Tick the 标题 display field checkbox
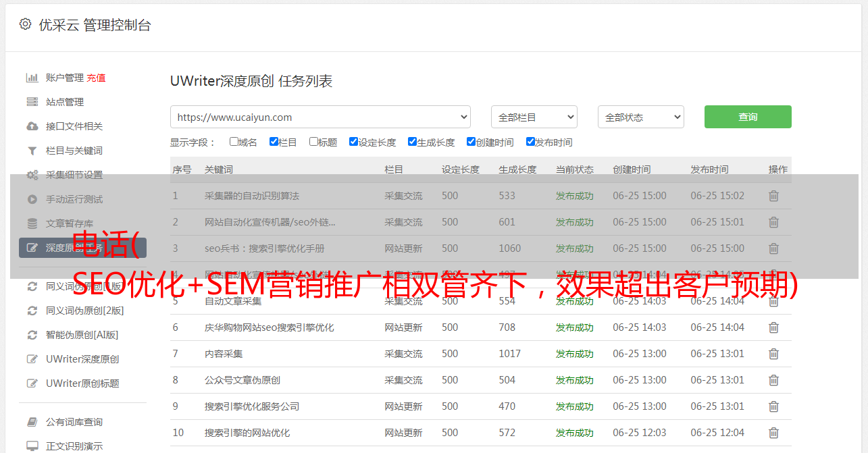The height and width of the screenshot is (453, 868). [313, 142]
